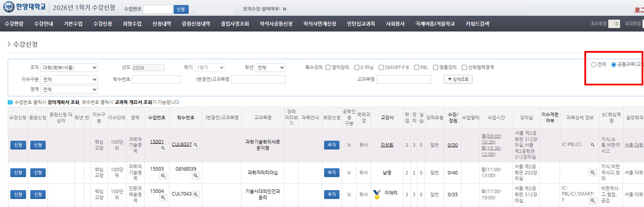Click magnifier icon next to CUL6037

click(196, 145)
